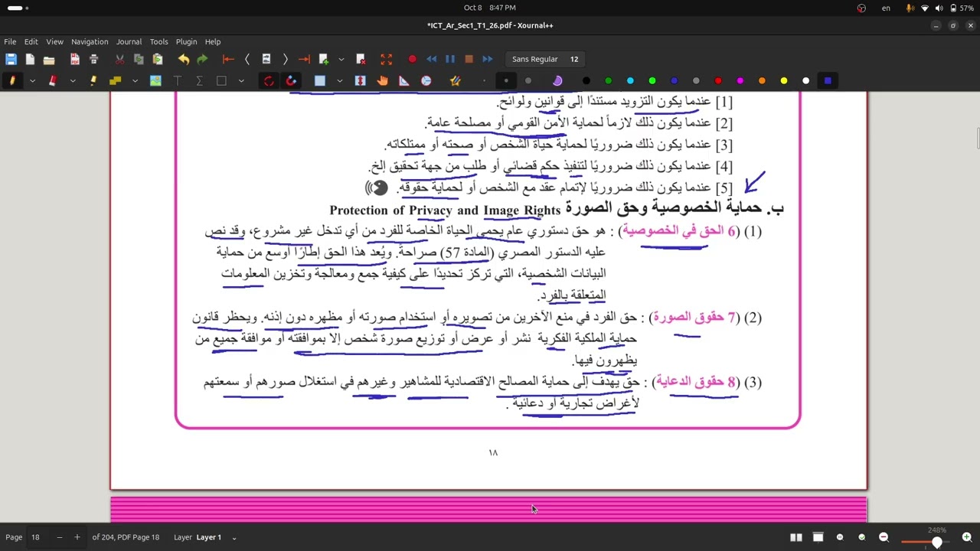
Task: Create a new document with the New icon
Action: pos(30,59)
